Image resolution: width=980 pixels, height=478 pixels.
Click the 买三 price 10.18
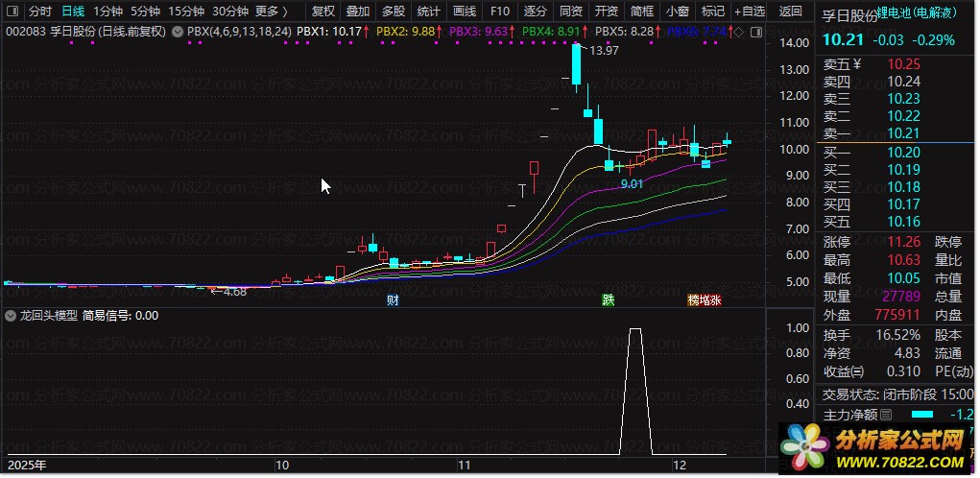tap(904, 187)
